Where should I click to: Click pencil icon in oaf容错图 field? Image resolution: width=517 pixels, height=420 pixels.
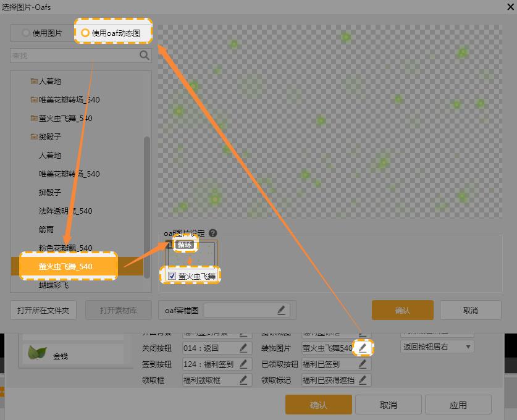281,310
